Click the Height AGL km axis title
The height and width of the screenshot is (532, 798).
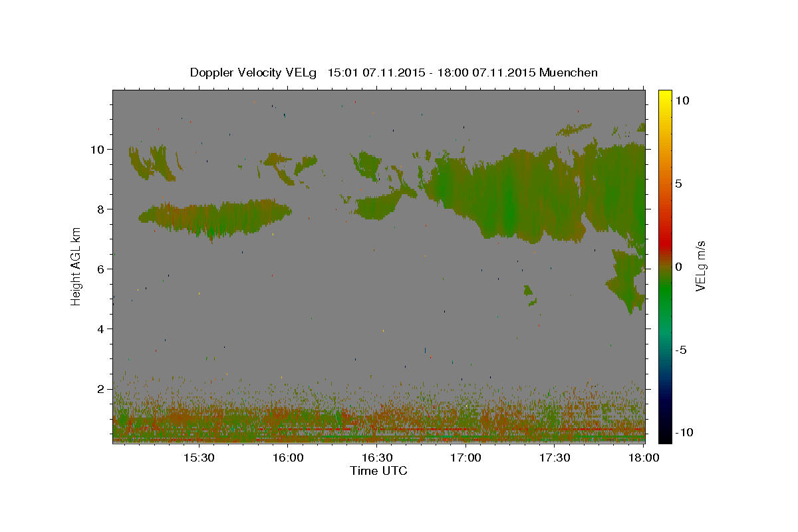(x=76, y=266)
